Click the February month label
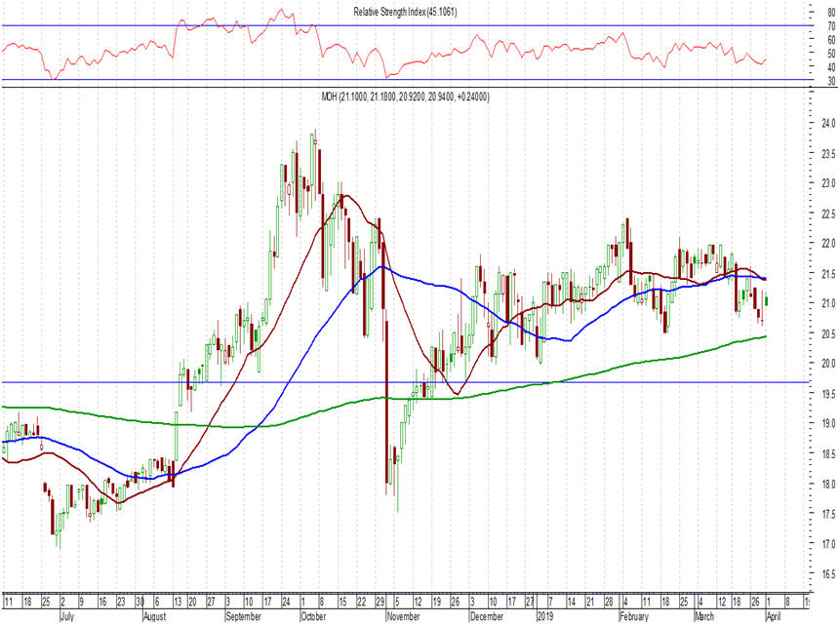This screenshot has height=624, width=840. click(x=636, y=617)
